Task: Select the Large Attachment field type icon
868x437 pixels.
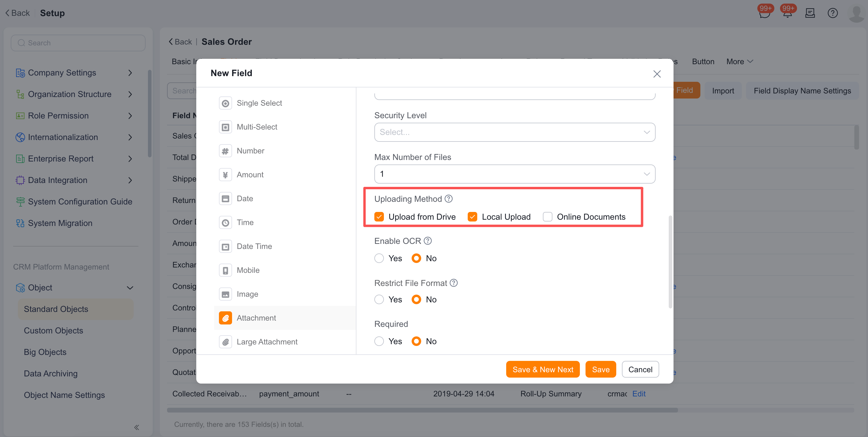Action: click(226, 342)
